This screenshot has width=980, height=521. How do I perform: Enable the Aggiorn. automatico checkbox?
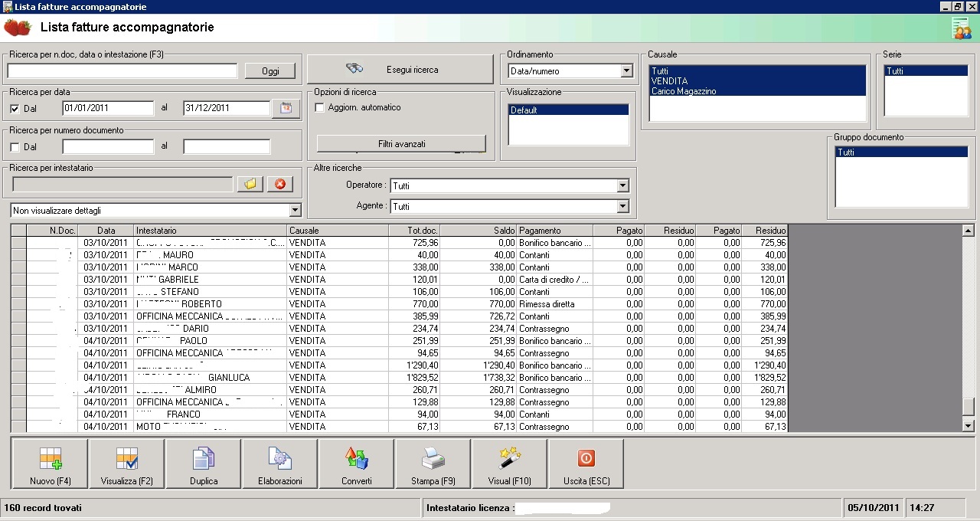click(320, 108)
